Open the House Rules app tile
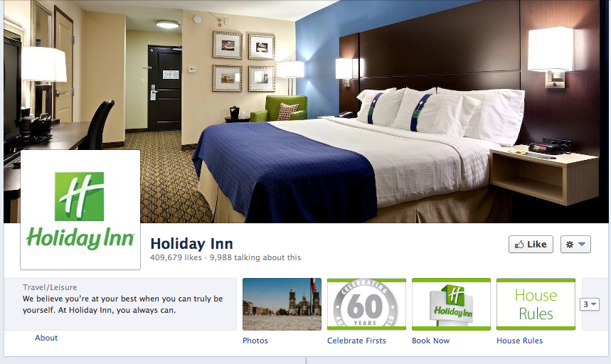Screen dimensions: 611x364 point(536,304)
